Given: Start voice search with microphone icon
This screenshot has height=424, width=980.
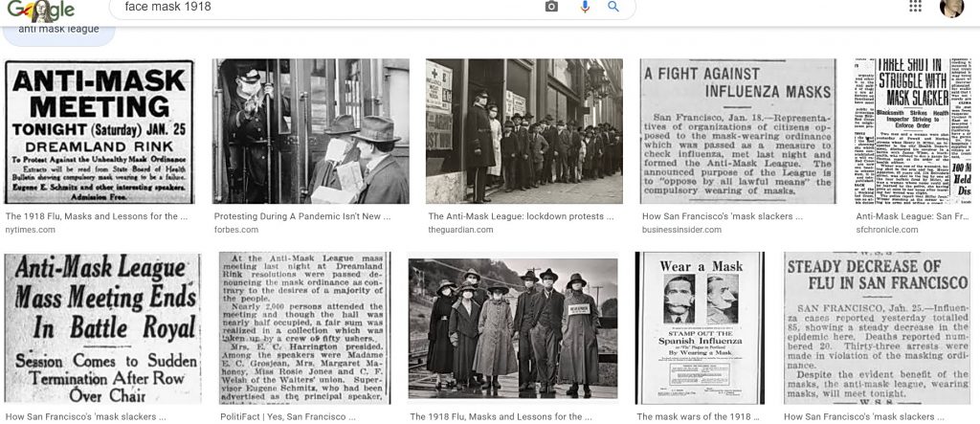Looking at the screenshot, I should point(585,7).
